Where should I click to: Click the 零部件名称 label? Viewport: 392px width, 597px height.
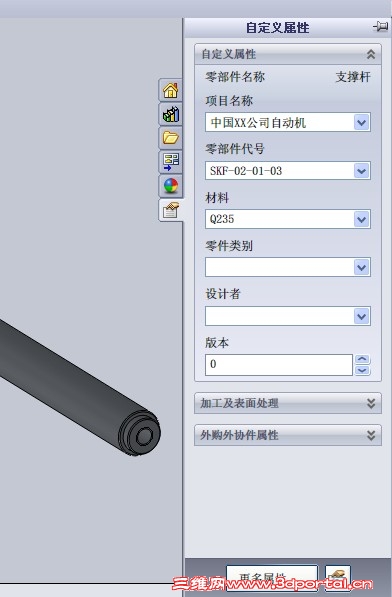coord(235,77)
